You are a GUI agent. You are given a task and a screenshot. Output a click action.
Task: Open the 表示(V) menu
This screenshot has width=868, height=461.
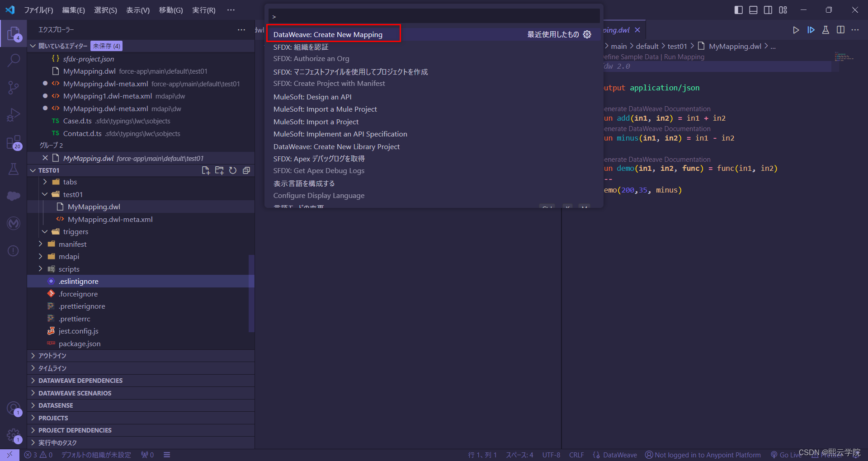[138, 10]
